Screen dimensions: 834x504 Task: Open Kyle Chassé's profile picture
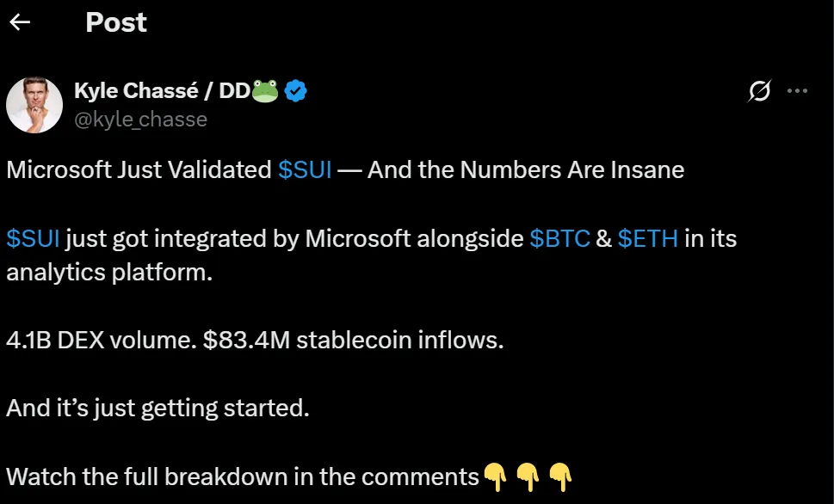pyautogui.click(x=34, y=105)
